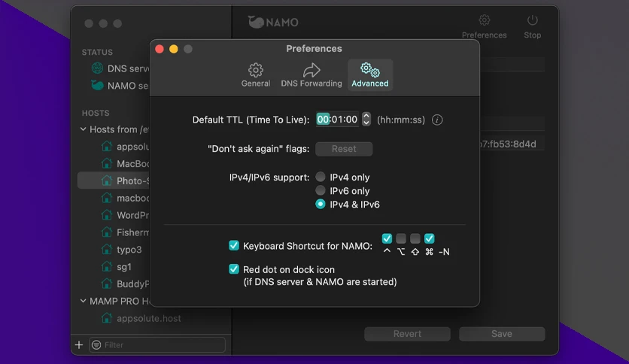The height and width of the screenshot is (364, 629).
Task: Select the IPv4 only radio button
Action: pyautogui.click(x=320, y=177)
